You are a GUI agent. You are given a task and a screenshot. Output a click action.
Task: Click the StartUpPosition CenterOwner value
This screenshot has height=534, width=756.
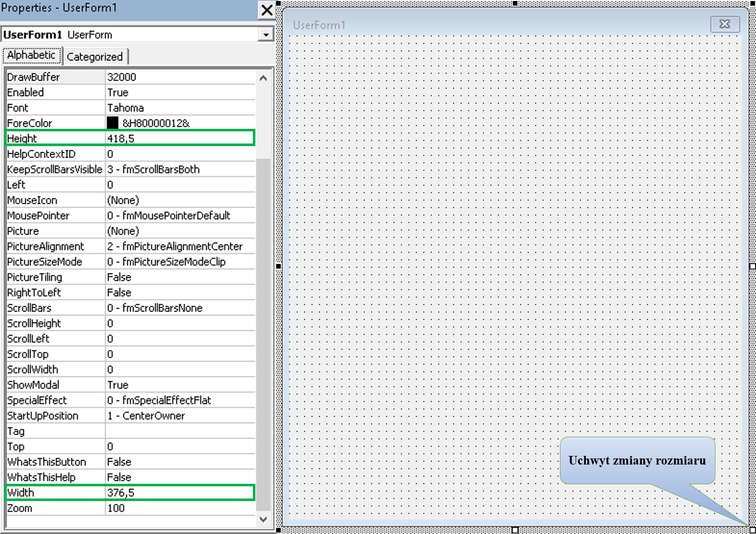point(179,416)
